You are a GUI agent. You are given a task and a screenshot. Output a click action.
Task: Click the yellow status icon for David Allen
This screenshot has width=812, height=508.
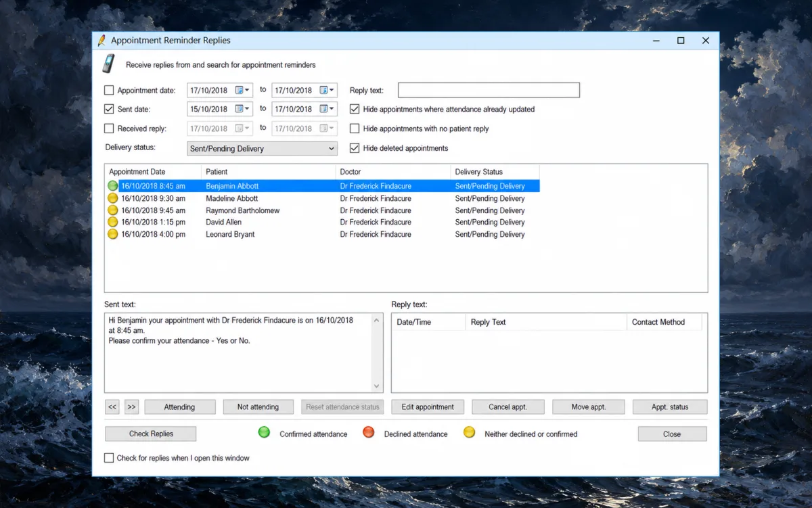coord(113,222)
